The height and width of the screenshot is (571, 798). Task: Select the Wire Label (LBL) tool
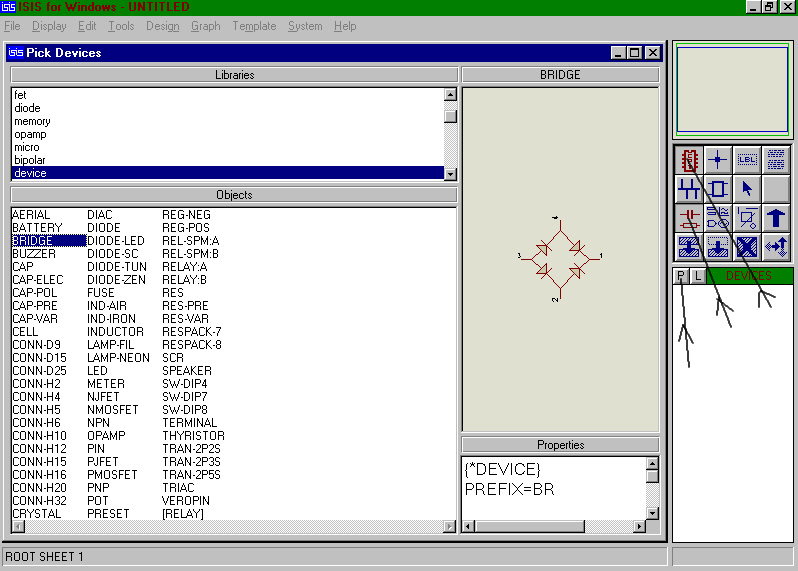(x=747, y=159)
